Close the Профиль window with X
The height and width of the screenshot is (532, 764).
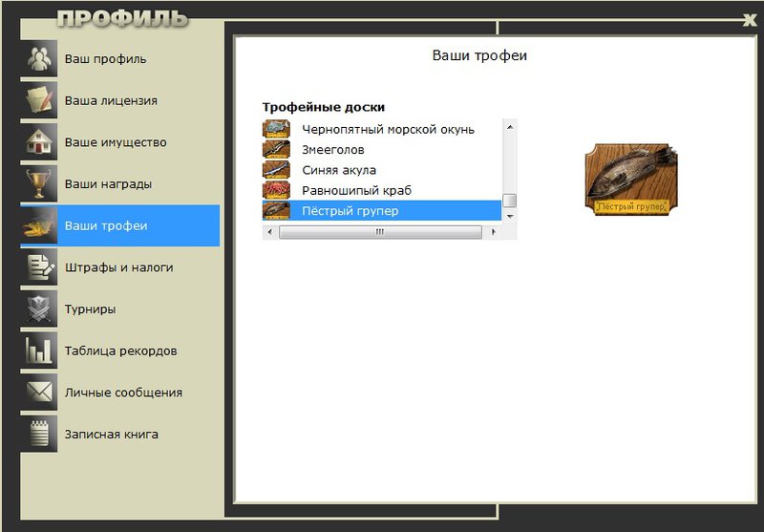(x=750, y=19)
